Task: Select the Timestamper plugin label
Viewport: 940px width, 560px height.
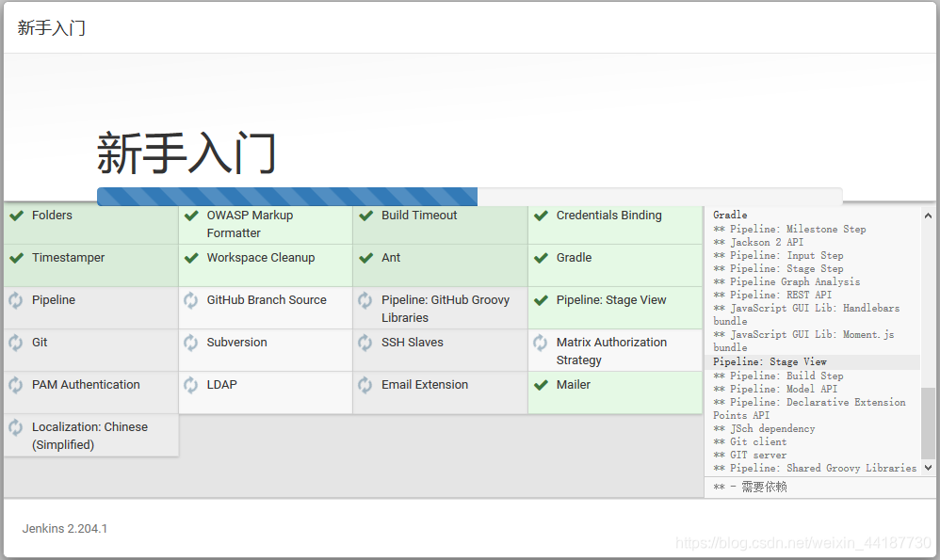Action: [x=69, y=258]
